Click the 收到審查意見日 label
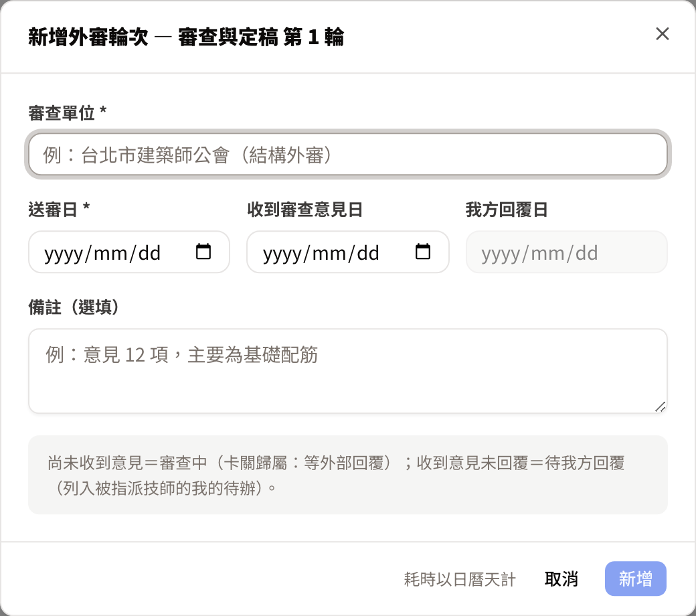The width and height of the screenshot is (696, 616). click(305, 209)
